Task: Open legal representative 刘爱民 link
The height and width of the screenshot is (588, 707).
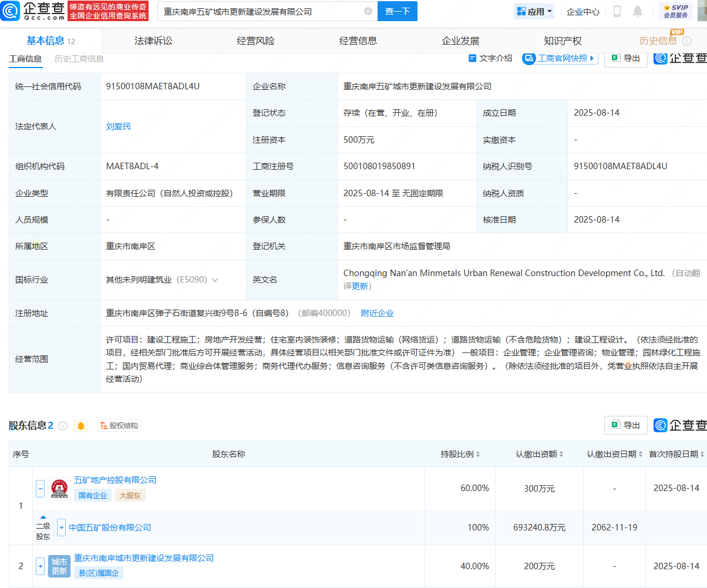Action: 119,126
